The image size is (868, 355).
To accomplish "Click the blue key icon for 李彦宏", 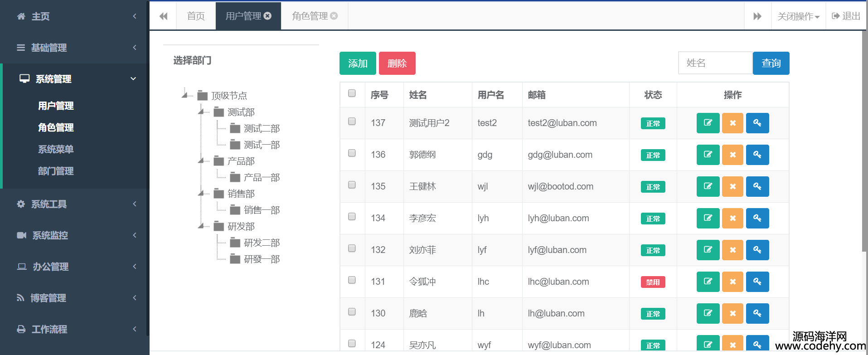I will click(x=757, y=218).
